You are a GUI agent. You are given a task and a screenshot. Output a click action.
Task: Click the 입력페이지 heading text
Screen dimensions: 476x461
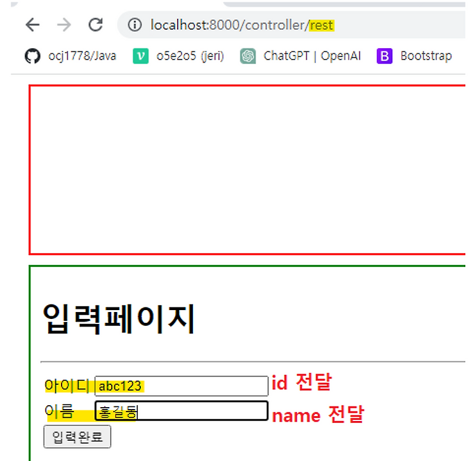[x=119, y=319]
